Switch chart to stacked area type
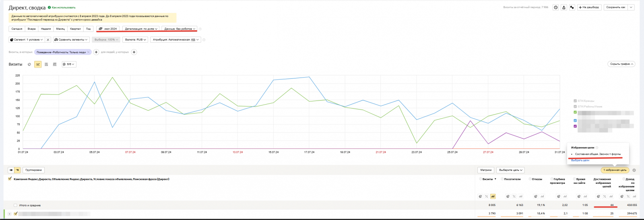The height and width of the screenshot is (220, 644). pos(46,64)
